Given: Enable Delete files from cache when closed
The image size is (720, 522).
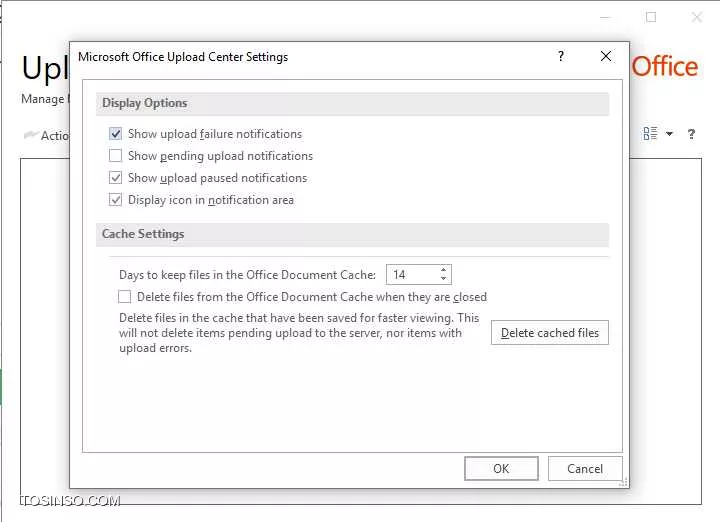Looking at the screenshot, I should tap(124, 297).
